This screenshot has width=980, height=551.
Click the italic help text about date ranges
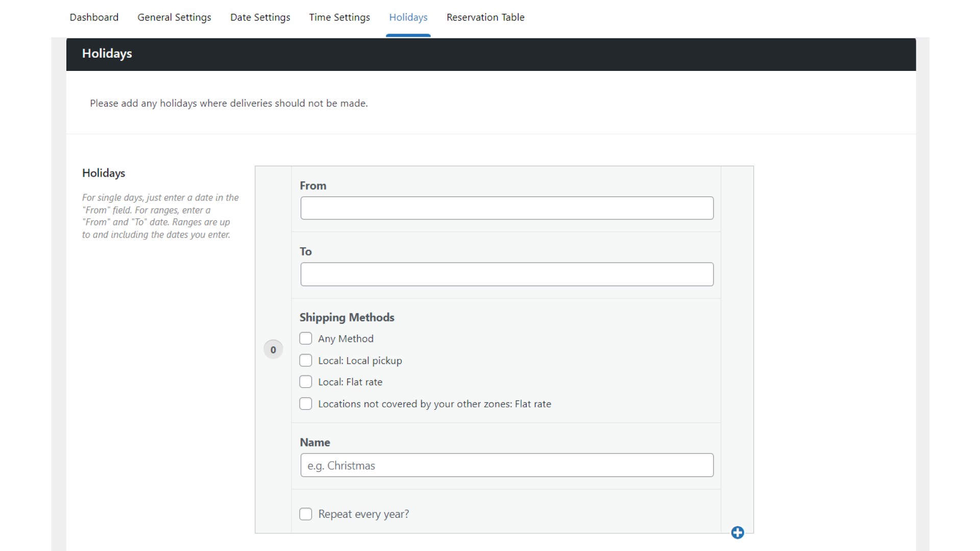coord(160,216)
